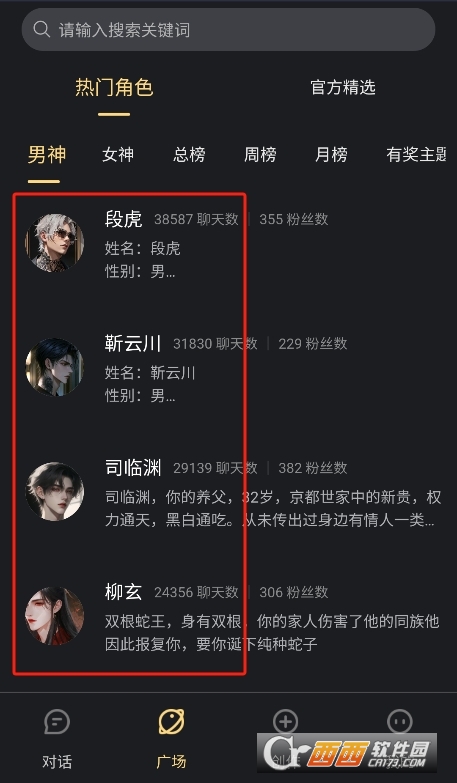This screenshot has height=783, width=457.
Task: Tap the 广场 planet icon
Action: (171, 722)
